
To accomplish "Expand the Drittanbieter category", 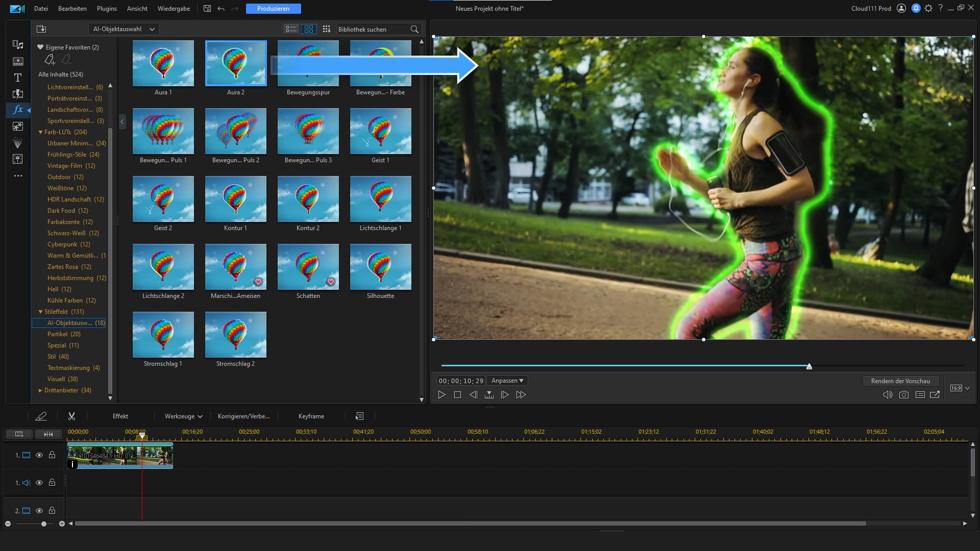I will pyautogui.click(x=40, y=390).
